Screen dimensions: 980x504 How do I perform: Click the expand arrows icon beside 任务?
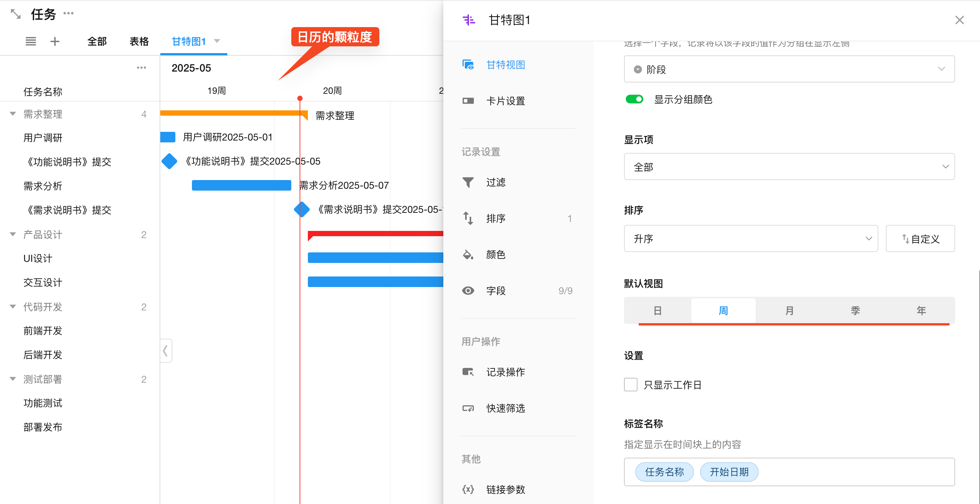tap(15, 14)
